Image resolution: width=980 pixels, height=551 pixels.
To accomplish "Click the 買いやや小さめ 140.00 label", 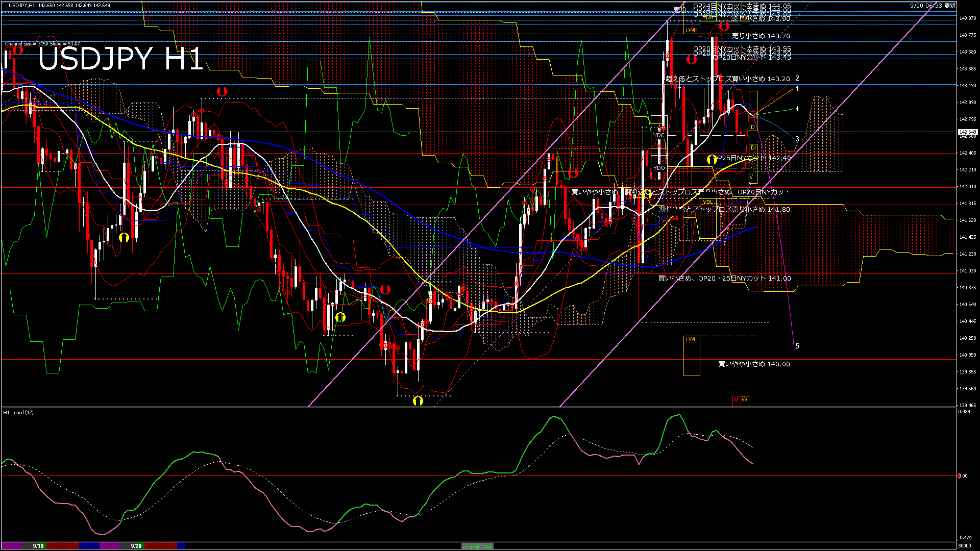I will click(x=754, y=364).
